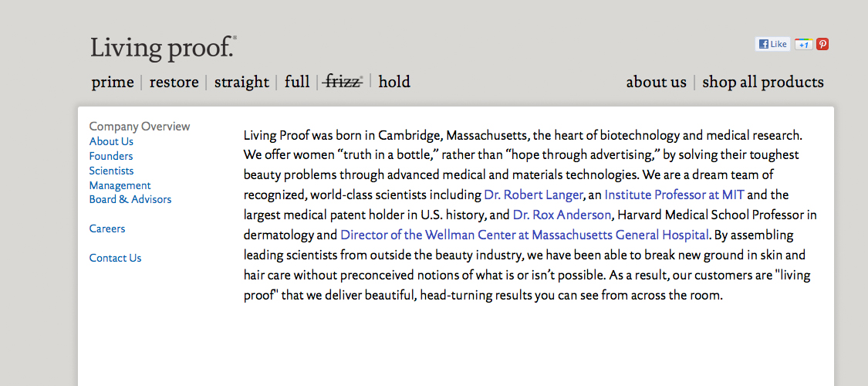
Task: Open the prime product menu
Action: (x=113, y=82)
